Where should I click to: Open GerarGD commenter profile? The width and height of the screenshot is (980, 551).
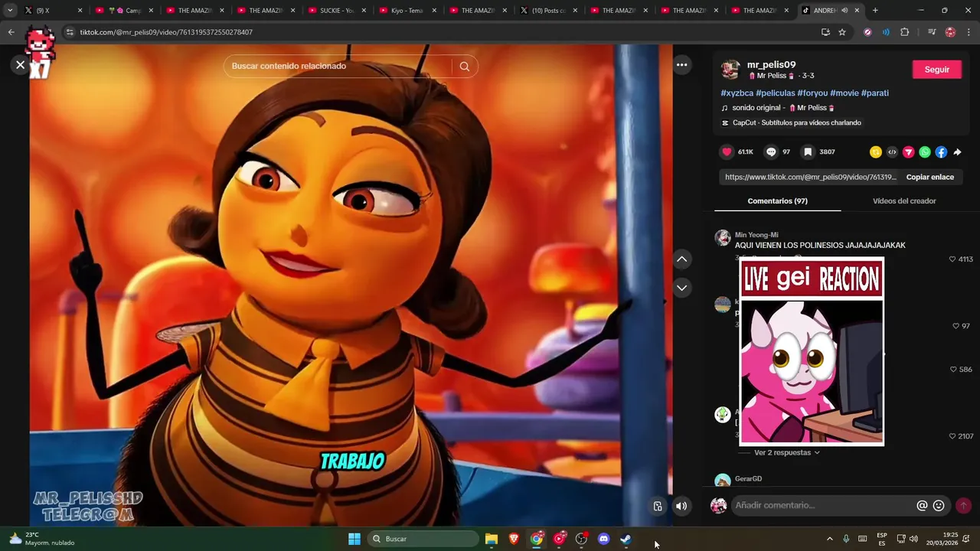(748, 479)
